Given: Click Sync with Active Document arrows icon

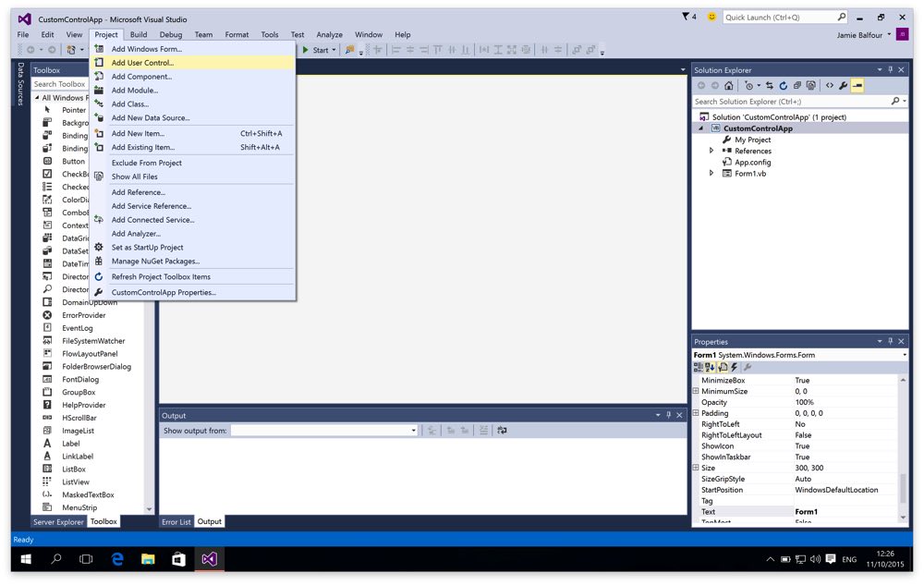Looking at the screenshot, I should (x=769, y=85).
